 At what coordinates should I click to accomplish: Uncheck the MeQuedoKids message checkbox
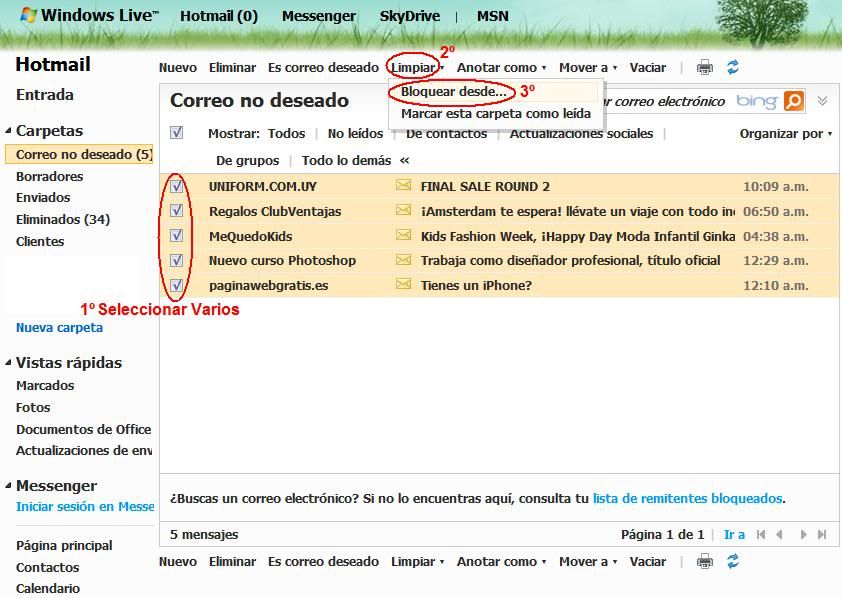pyautogui.click(x=177, y=236)
